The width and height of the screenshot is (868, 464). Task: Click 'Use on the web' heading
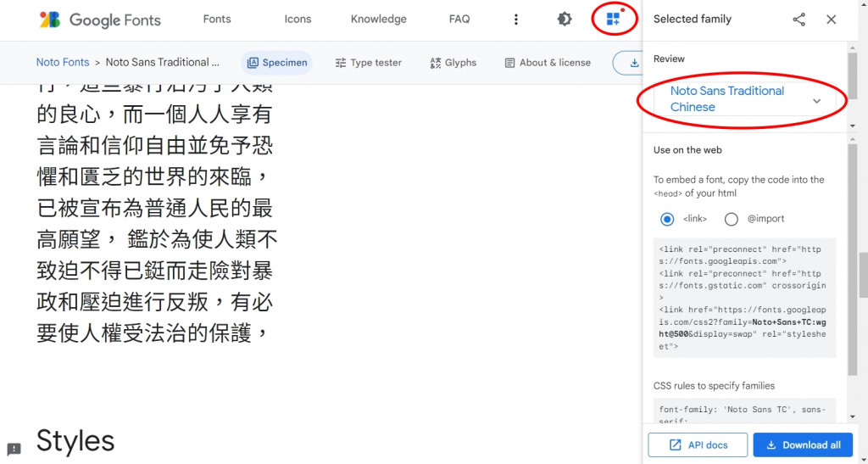coord(687,150)
